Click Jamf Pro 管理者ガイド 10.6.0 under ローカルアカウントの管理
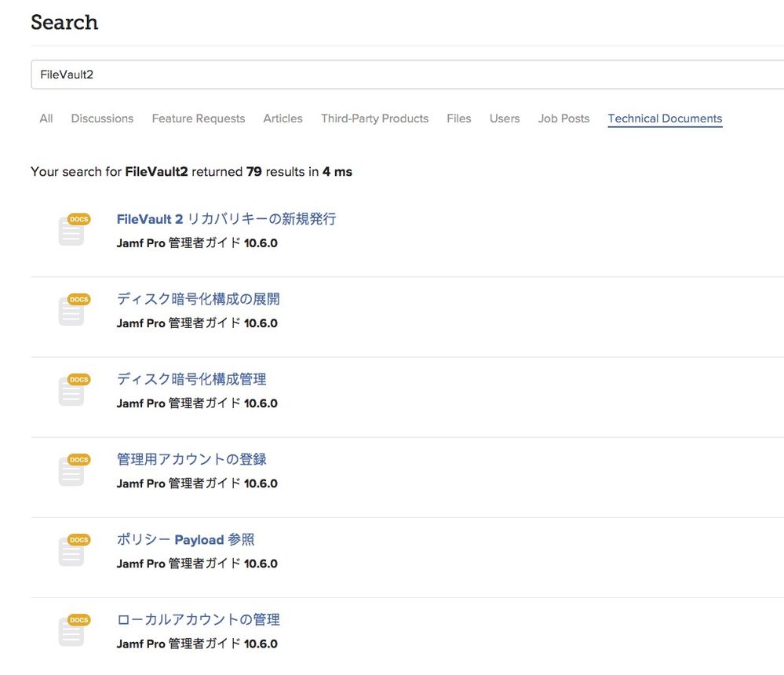 pyautogui.click(x=197, y=644)
